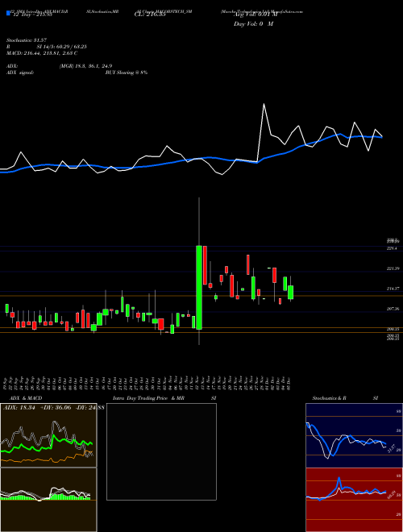403x532 pixels.
Task: Click the 'Stochastics & R SI' panel title
Action: tap(345, 398)
